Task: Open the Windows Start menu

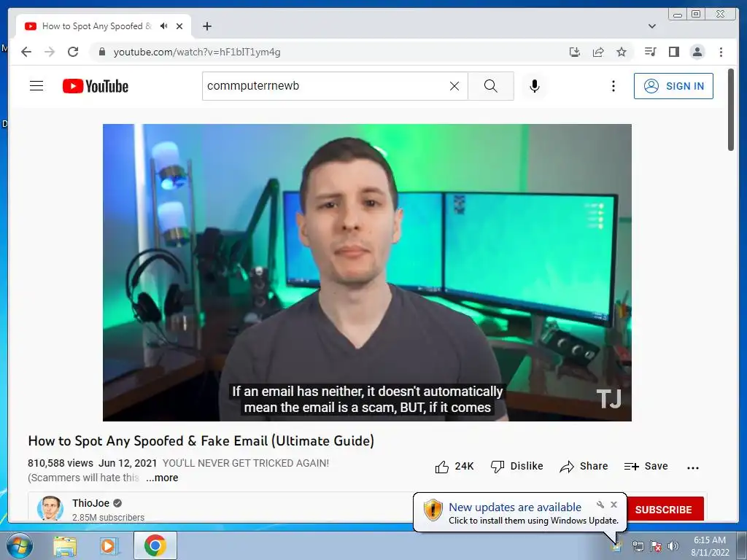Action: pos(20,545)
